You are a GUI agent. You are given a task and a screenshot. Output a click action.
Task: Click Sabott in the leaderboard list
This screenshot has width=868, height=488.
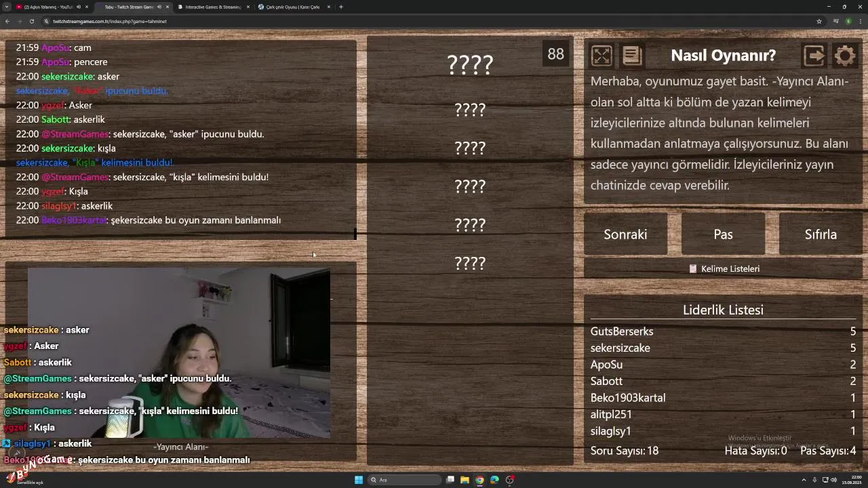click(606, 382)
